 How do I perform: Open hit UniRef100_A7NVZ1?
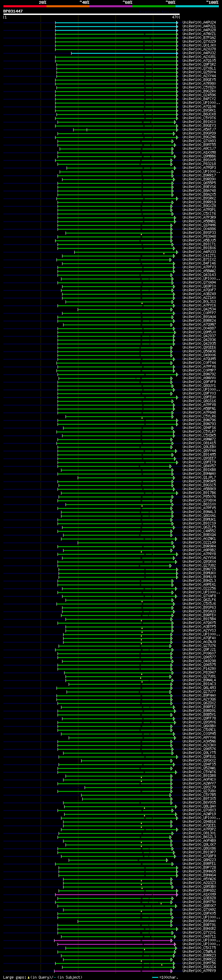tap(199, 34)
